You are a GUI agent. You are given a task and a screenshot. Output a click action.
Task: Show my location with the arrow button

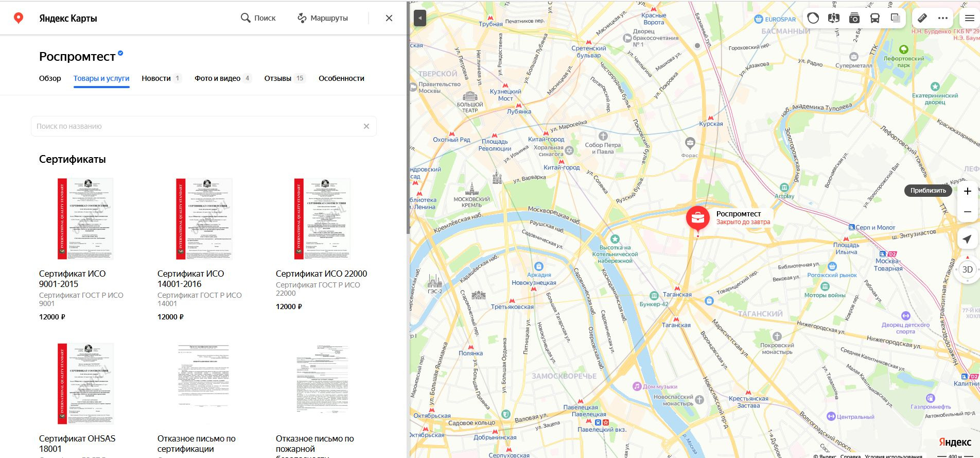[x=968, y=239]
